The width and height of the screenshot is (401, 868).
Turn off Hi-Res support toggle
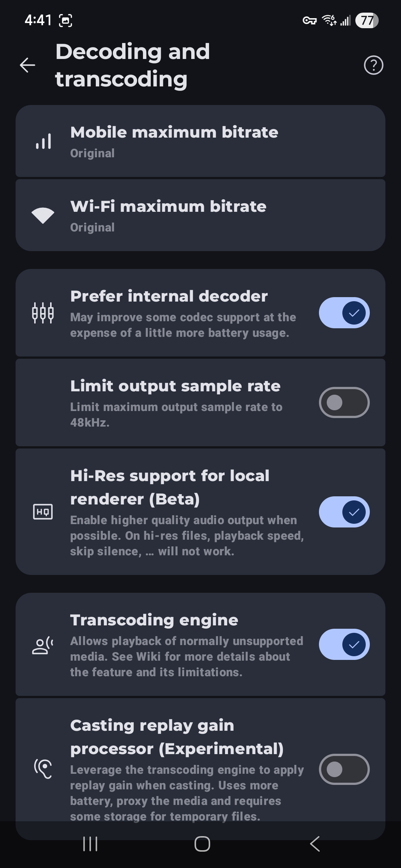344,512
